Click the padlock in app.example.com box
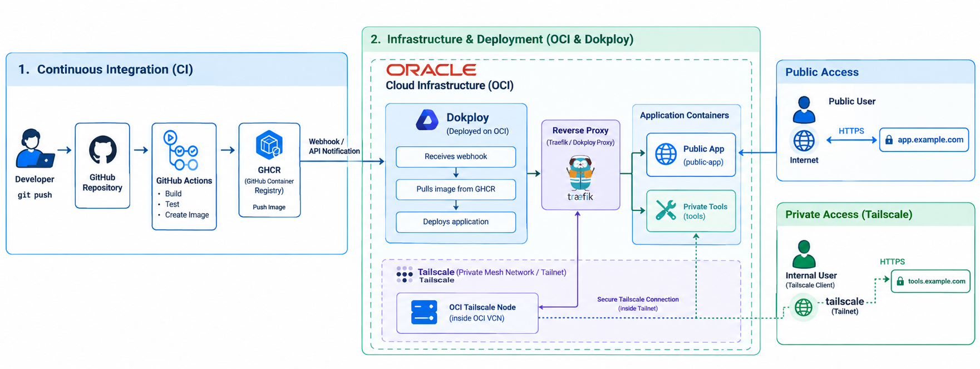Viewport: 980px width, 369px height. (889, 140)
